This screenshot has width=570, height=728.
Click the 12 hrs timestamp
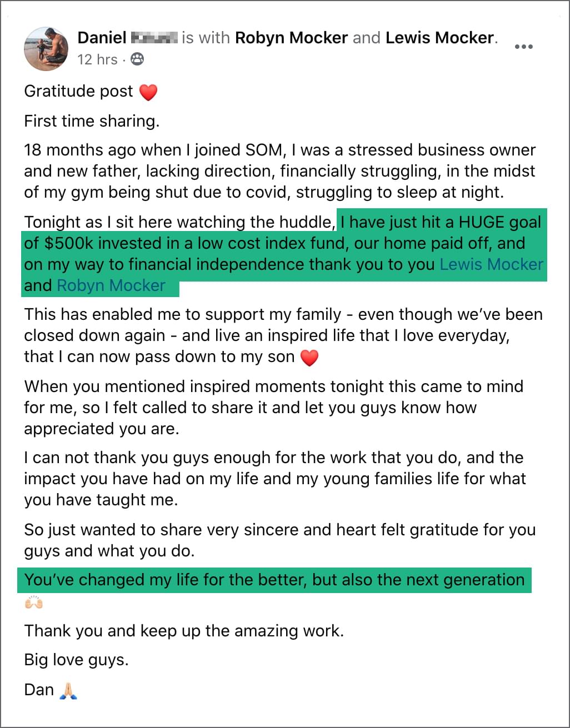coord(97,59)
